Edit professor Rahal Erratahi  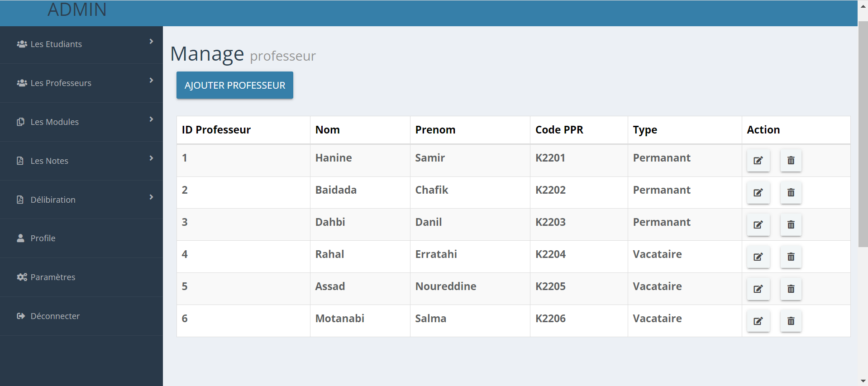pyautogui.click(x=758, y=257)
